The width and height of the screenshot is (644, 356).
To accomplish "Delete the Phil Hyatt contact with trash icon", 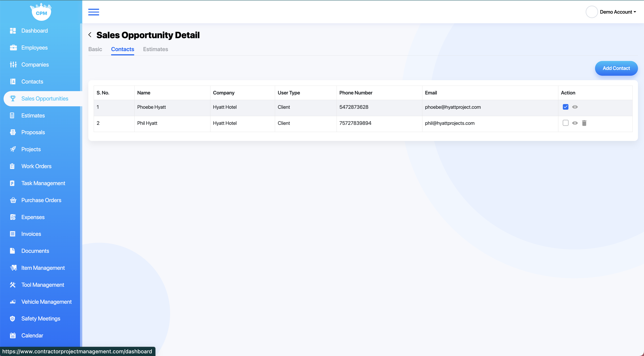I will [584, 123].
